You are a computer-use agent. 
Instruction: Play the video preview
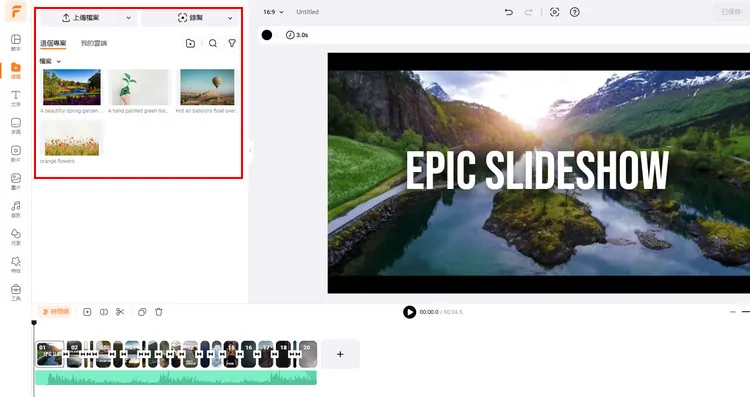pyautogui.click(x=409, y=312)
